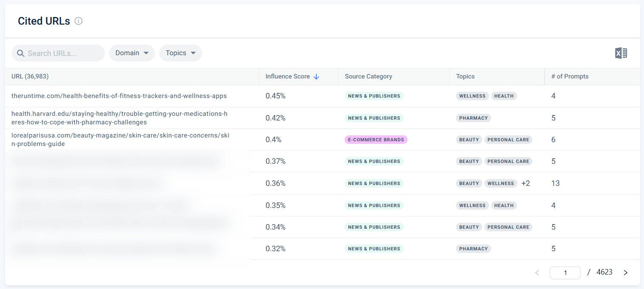Viewport: 644px width, 289px height.
Task: Click the previous page arrow
Action: click(537, 272)
